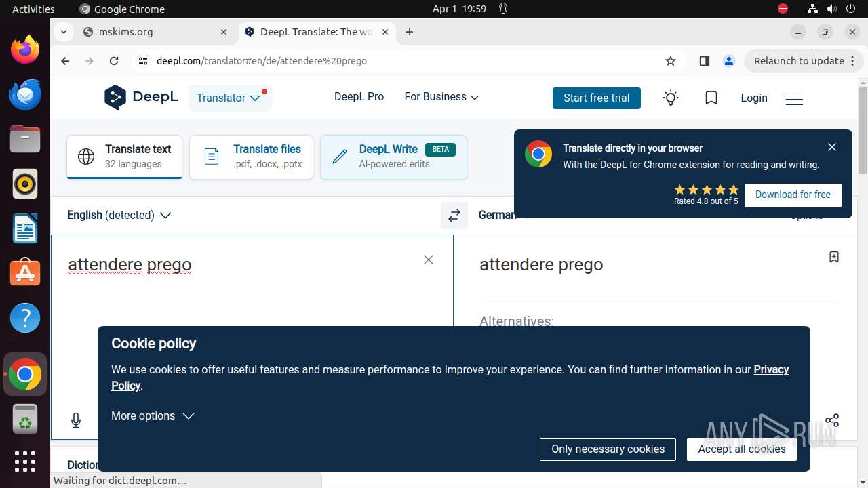This screenshot has height=488, width=868.
Task: Click the Start free trial button
Action: click(597, 98)
